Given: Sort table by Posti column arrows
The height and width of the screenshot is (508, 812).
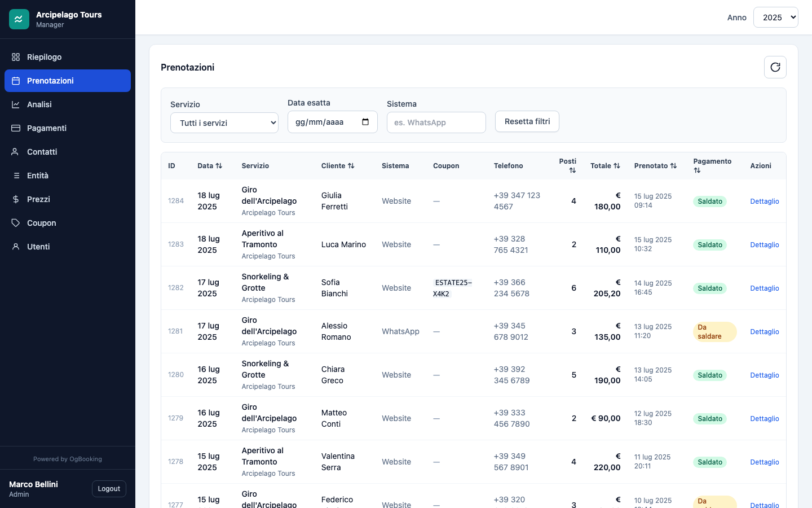Looking at the screenshot, I should pos(572,170).
